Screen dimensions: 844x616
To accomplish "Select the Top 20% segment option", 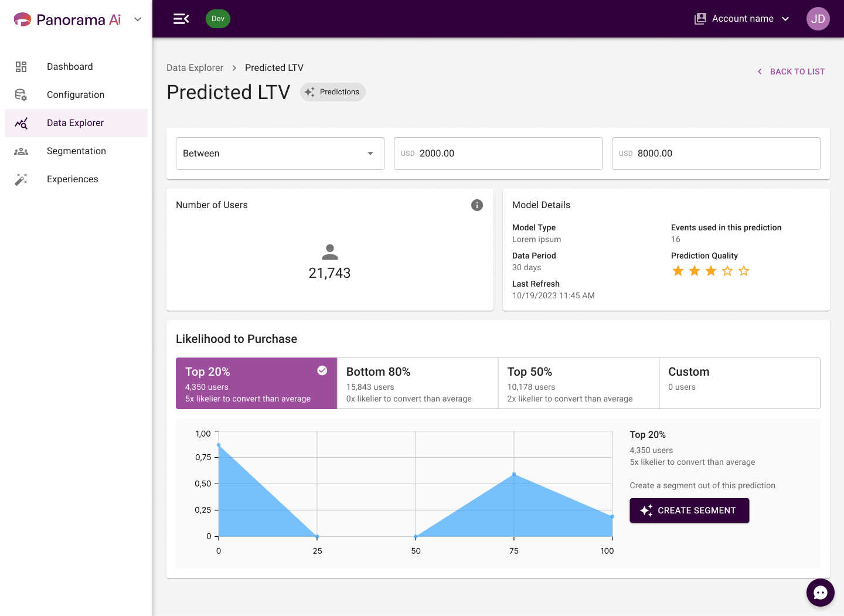I will coord(257,383).
